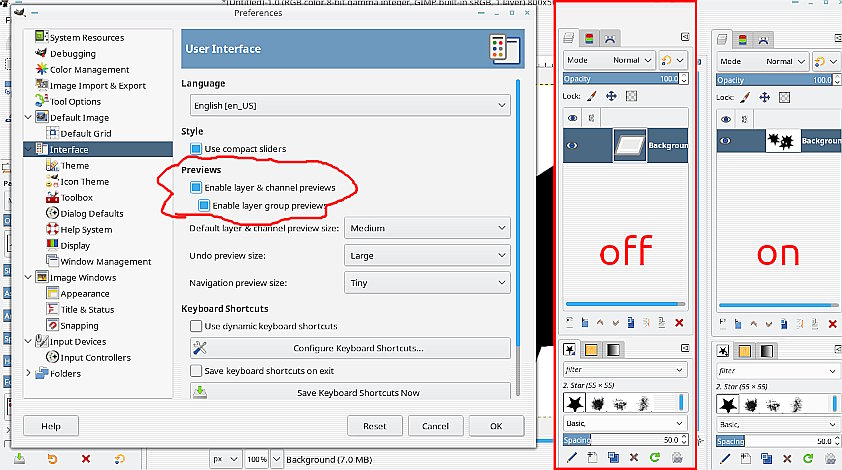Click save tool preset icon at bottom left
Image resolution: width=842 pixels, height=470 pixels.
(x=19, y=459)
